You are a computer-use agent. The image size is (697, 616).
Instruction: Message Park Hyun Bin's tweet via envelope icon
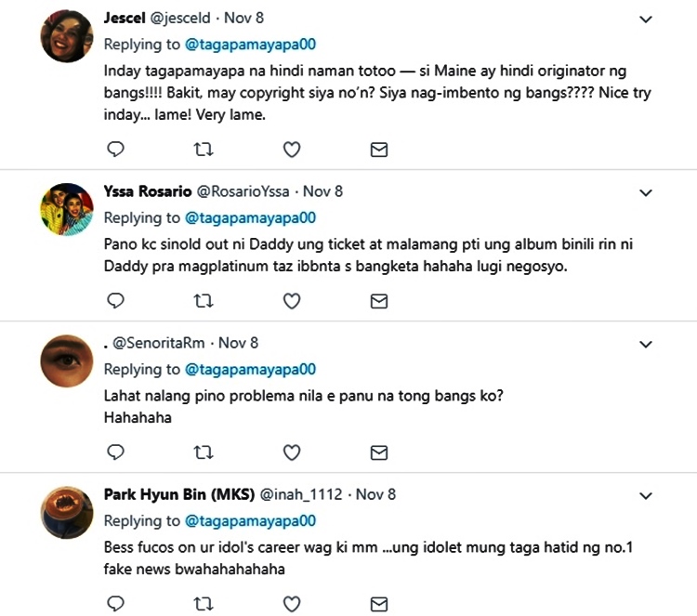pyautogui.click(x=379, y=604)
